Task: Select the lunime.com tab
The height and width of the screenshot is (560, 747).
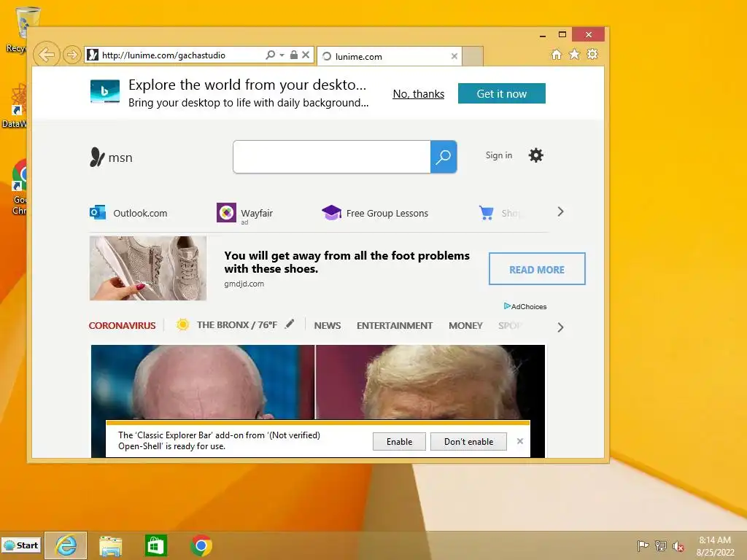Action: pos(390,56)
